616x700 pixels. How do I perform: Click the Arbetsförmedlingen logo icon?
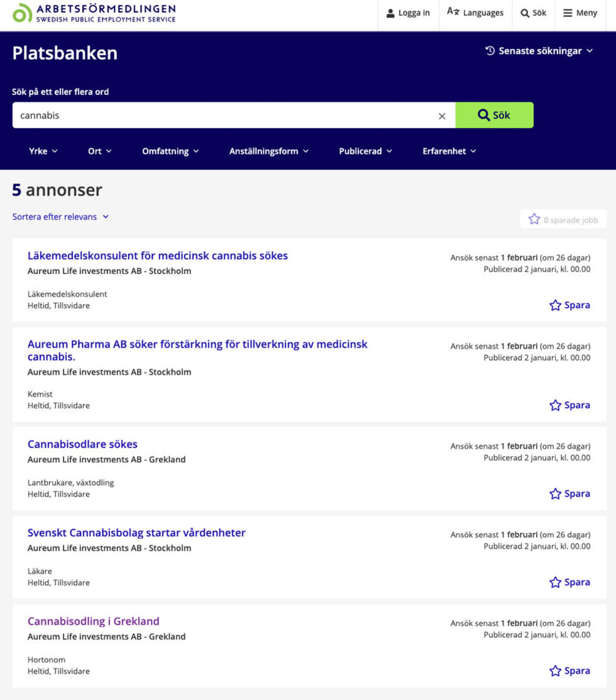point(22,13)
